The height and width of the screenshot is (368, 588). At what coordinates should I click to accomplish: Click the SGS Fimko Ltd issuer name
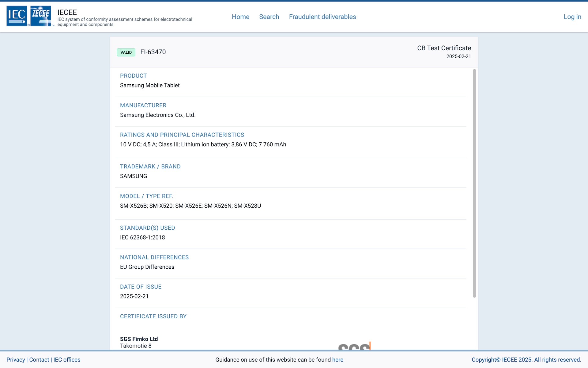click(139, 339)
